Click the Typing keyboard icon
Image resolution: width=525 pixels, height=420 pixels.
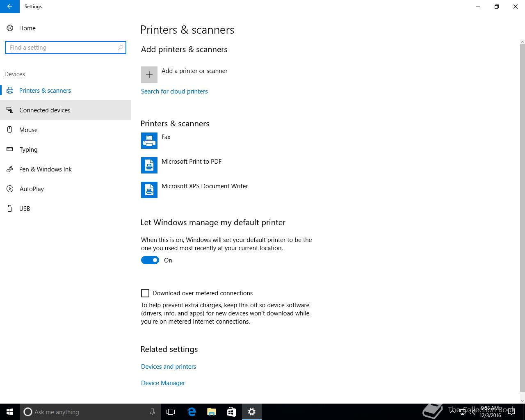(10, 150)
